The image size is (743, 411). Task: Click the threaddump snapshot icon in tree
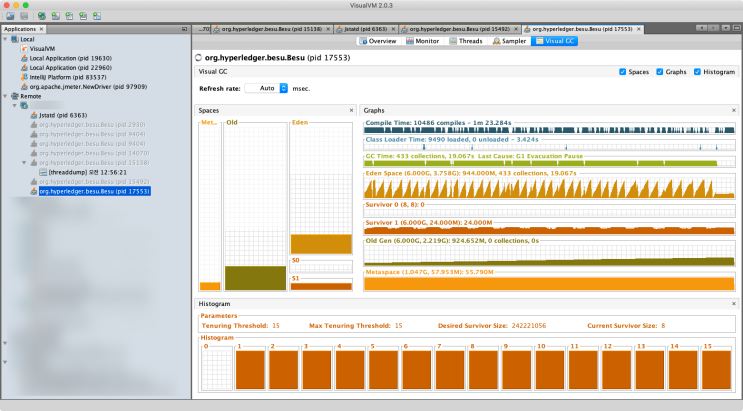(43, 172)
